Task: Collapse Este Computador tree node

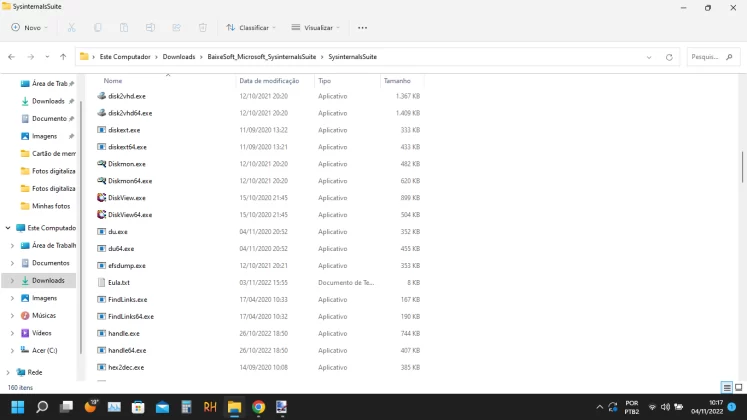Action: [x=8, y=228]
